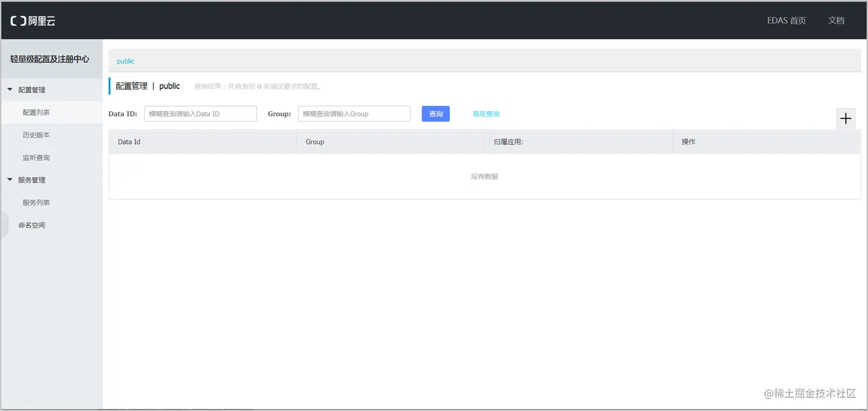Screen dimensions: 868x411
Task: Open 监听查询 in sidebar
Action: [x=36, y=157]
